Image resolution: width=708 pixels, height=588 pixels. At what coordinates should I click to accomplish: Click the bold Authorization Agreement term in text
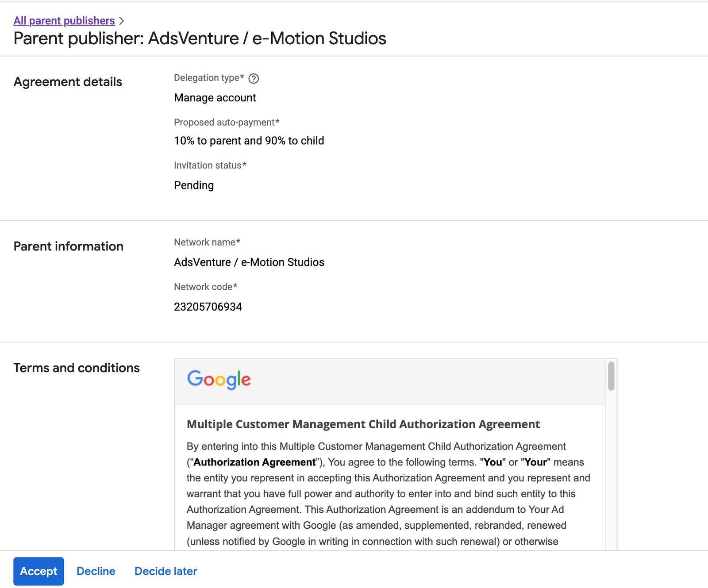point(255,462)
